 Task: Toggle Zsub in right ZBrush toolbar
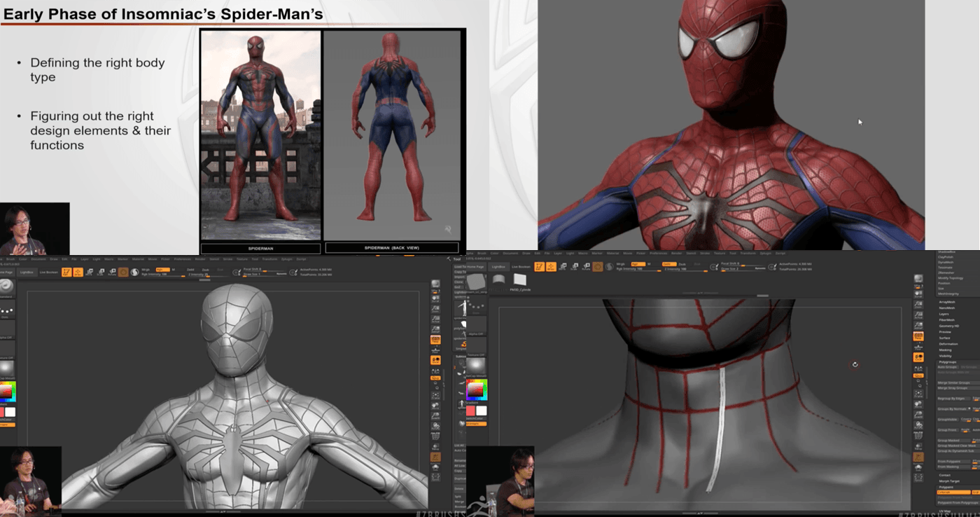(682, 264)
